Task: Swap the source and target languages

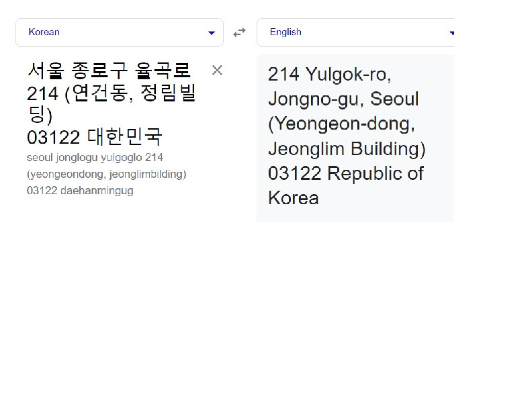Action: tap(239, 32)
